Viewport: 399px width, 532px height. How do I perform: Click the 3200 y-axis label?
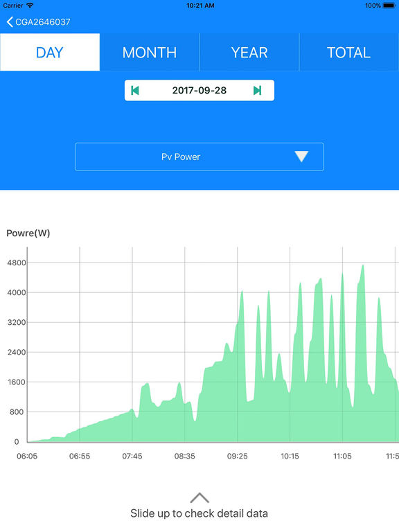tap(17, 322)
